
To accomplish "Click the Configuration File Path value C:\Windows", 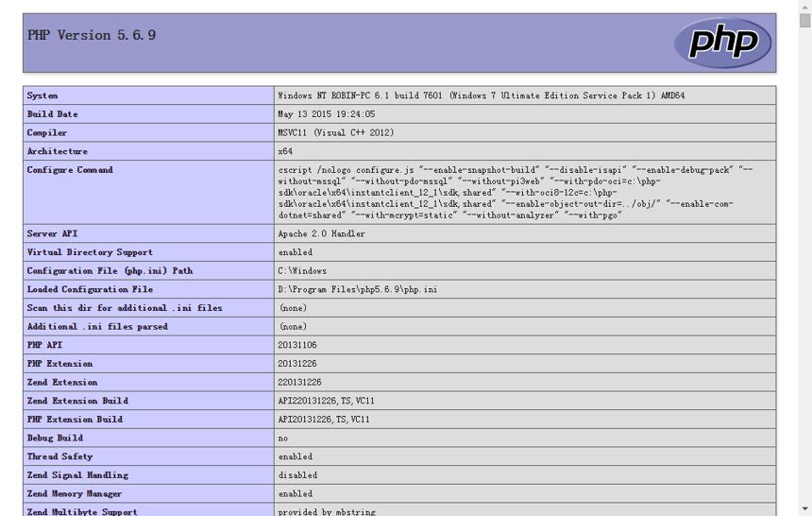I will point(302,271).
